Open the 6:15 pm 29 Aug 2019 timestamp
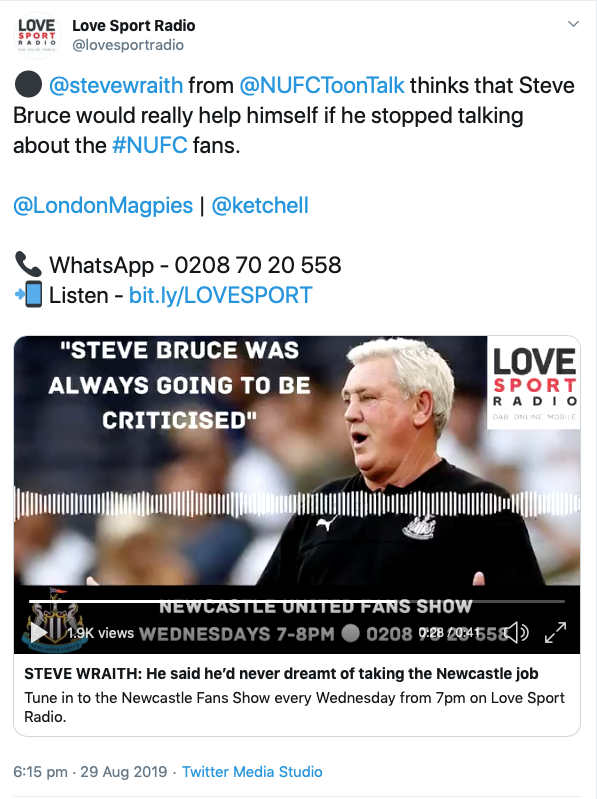 click(90, 771)
